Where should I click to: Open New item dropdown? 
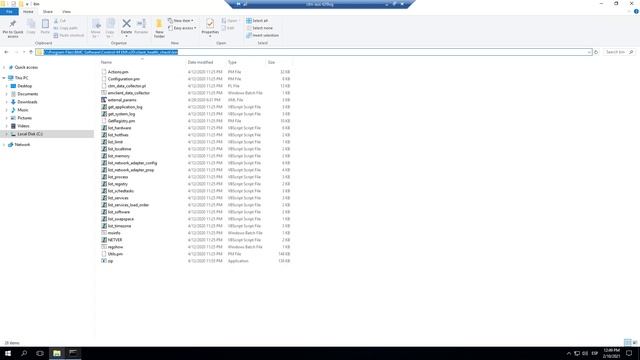[x=181, y=20]
